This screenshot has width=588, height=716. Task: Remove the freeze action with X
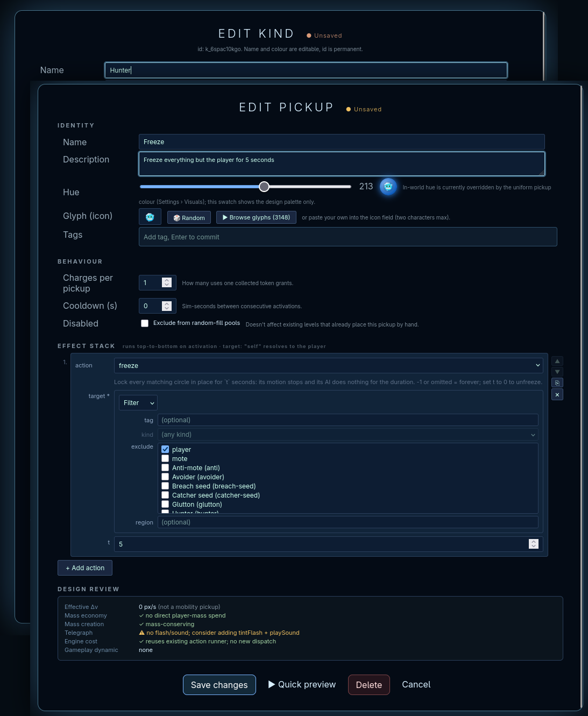(557, 395)
